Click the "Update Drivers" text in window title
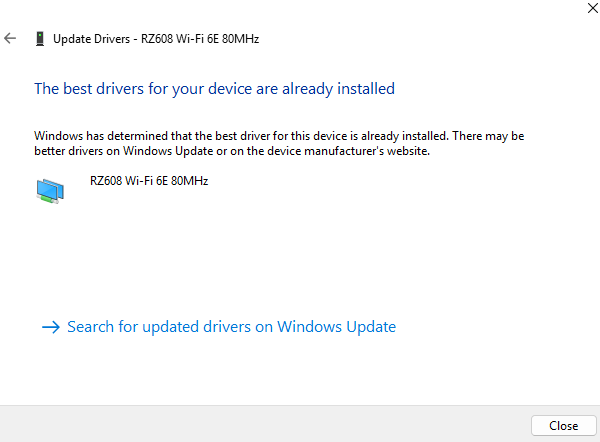600x442 pixels. tap(91, 38)
